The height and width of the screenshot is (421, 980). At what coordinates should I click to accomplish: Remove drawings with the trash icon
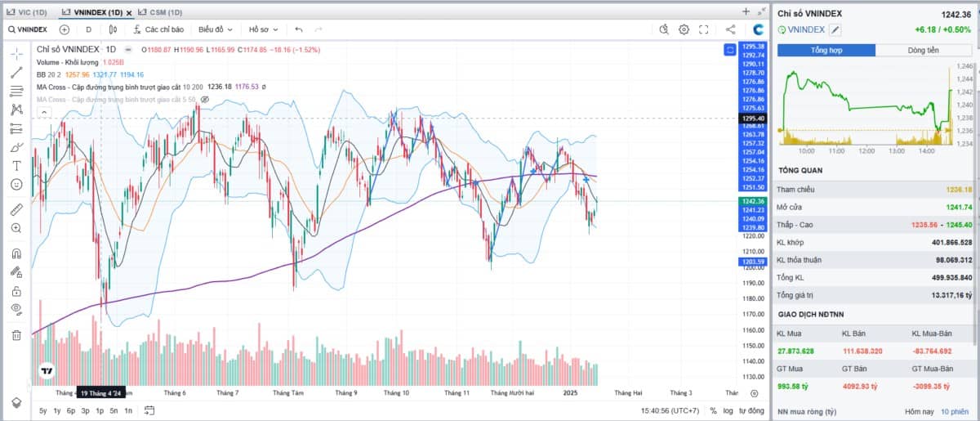coord(16,335)
